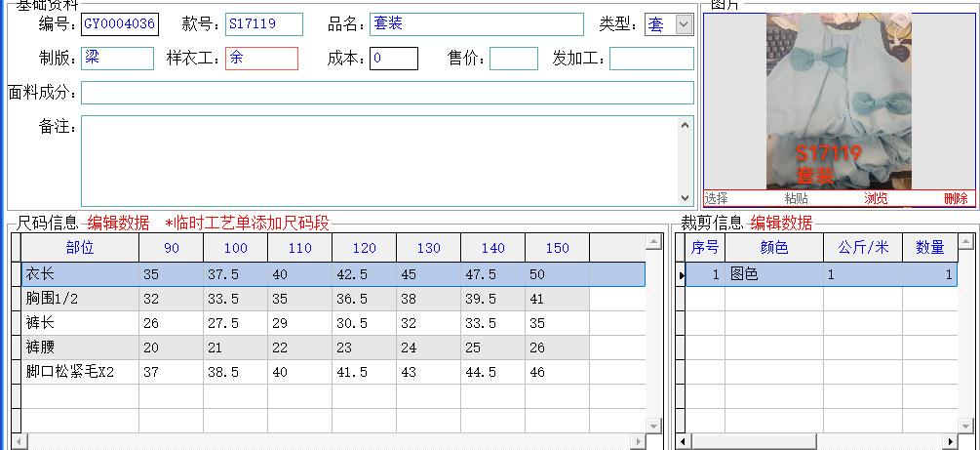Click the 100 size column header

(236, 248)
